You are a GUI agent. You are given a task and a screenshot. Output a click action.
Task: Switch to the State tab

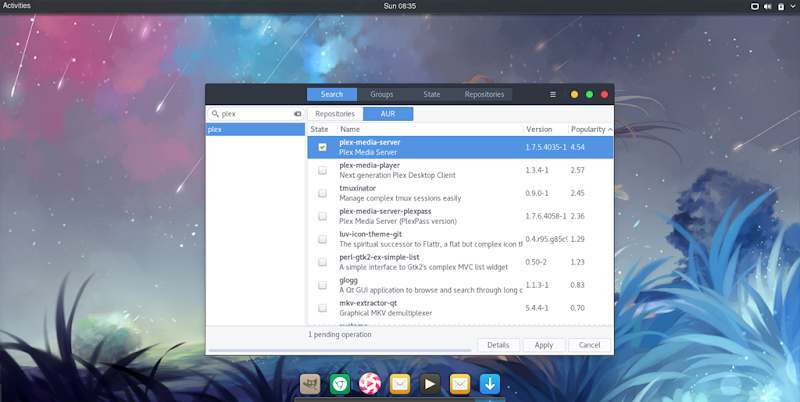point(432,94)
